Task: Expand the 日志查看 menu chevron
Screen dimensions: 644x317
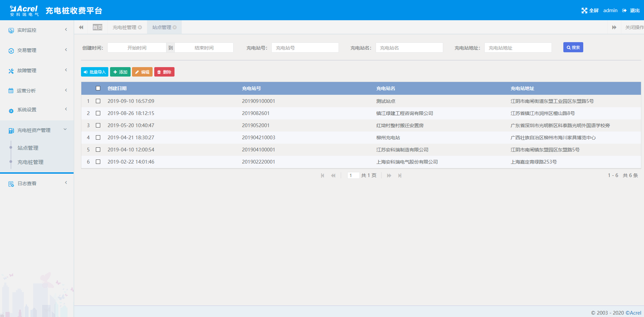Action: (x=66, y=182)
